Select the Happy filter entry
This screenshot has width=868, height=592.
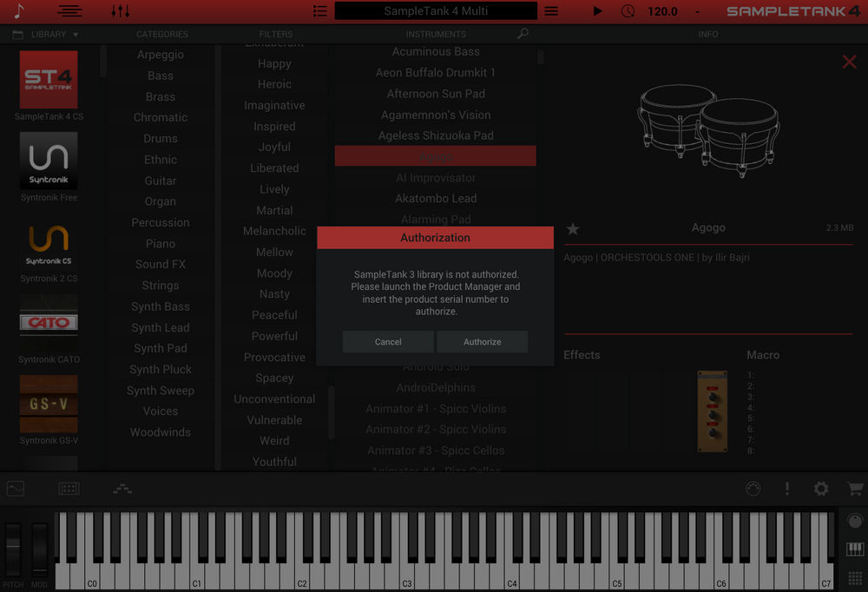pyautogui.click(x=274, y=63)
